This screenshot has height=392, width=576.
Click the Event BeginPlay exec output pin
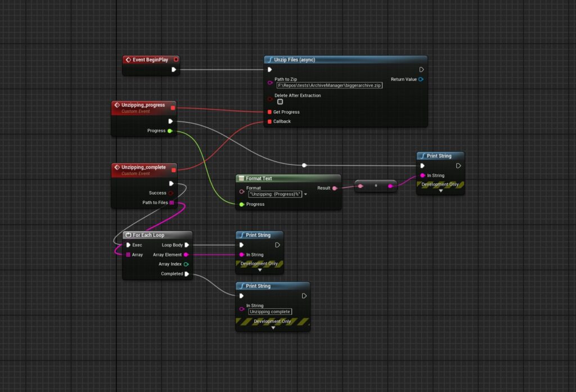point(174,70)
